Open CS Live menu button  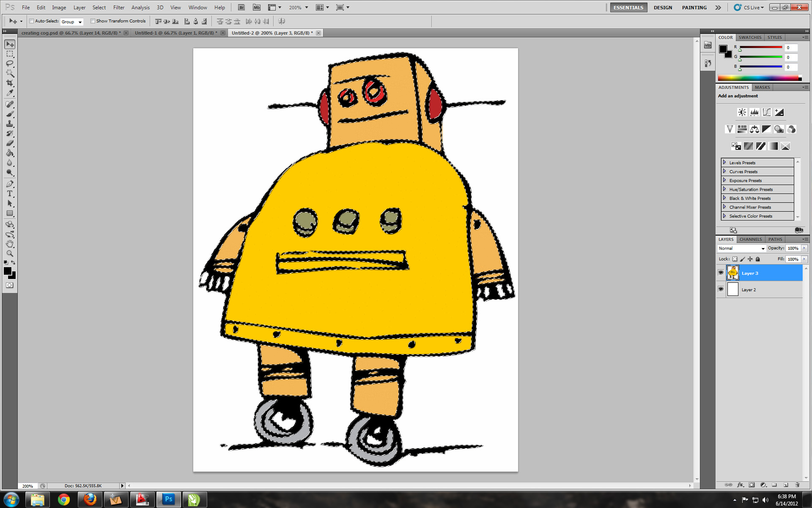749,8
